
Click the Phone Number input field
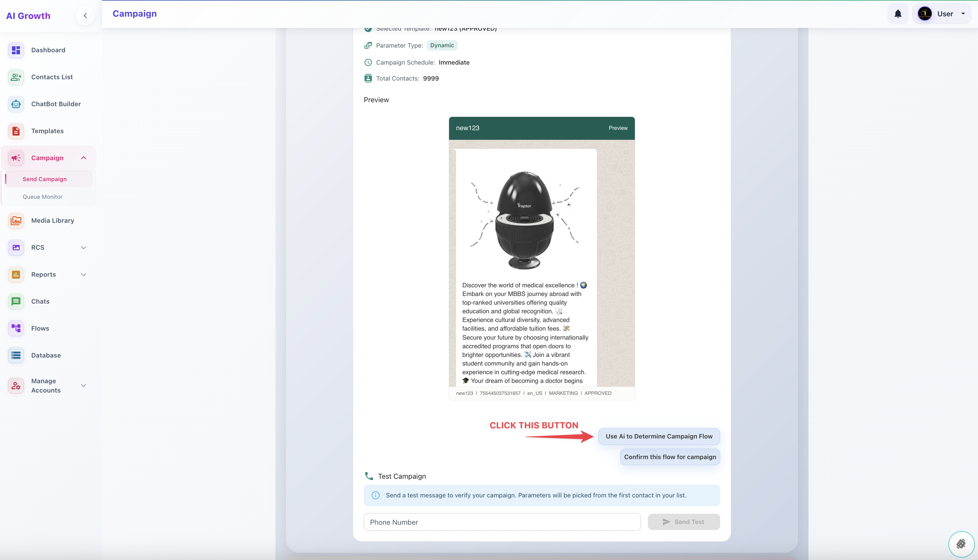pos(502,522)
